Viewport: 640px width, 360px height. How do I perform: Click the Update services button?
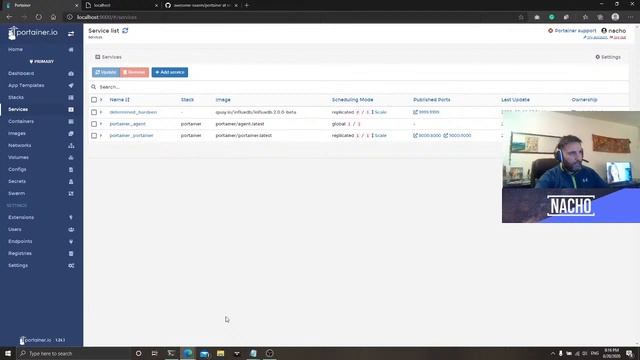tap(106, 72)
